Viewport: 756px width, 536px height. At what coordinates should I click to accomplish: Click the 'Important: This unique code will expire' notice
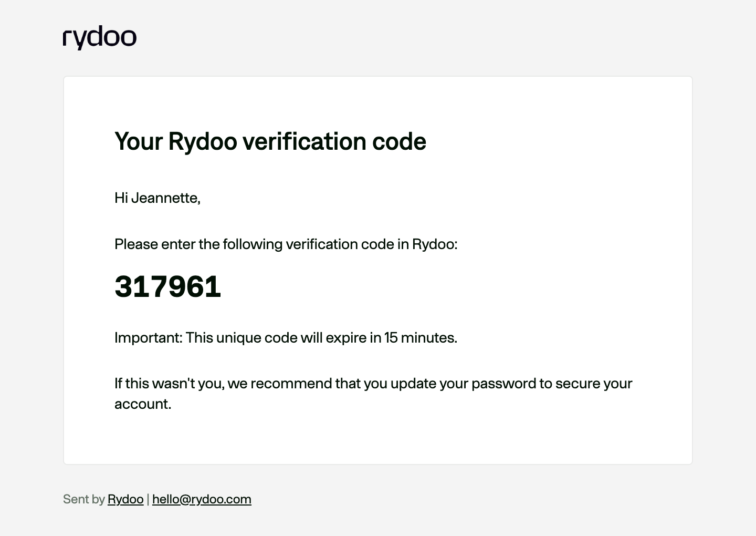tap(286, 337)
